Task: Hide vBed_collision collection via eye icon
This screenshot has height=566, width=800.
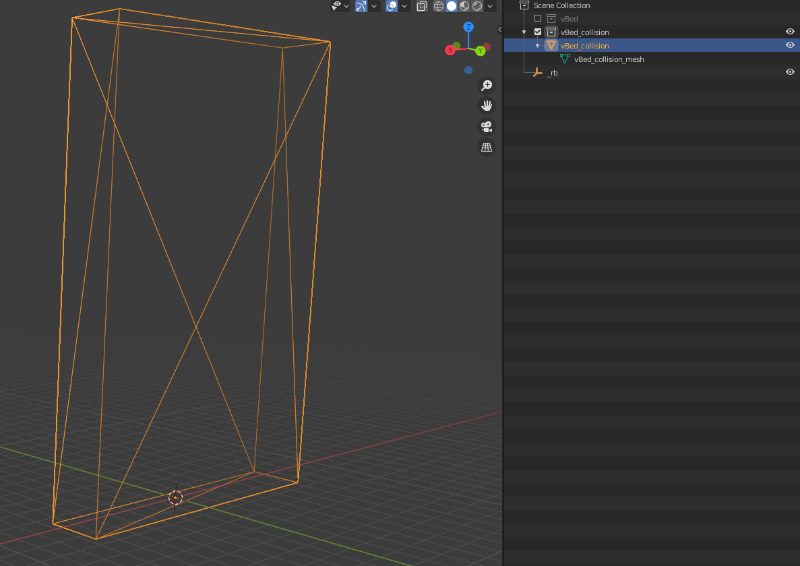Action: [790, 32]
